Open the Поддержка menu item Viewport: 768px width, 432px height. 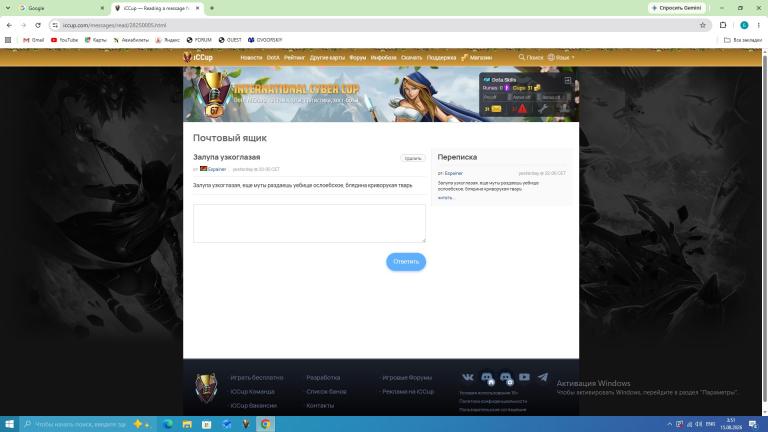click(441, 58)
